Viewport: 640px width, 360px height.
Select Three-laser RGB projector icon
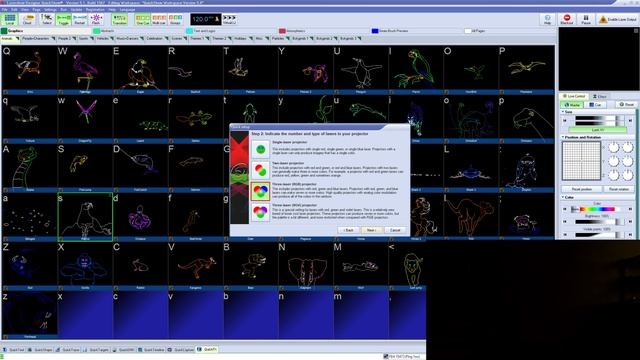260,191
